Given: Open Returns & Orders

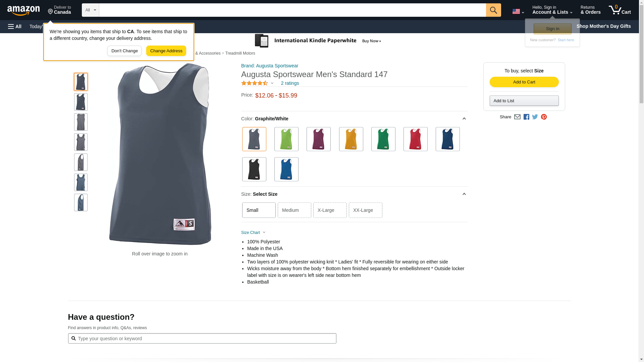Looking at the screenshot, I should 590,10.
